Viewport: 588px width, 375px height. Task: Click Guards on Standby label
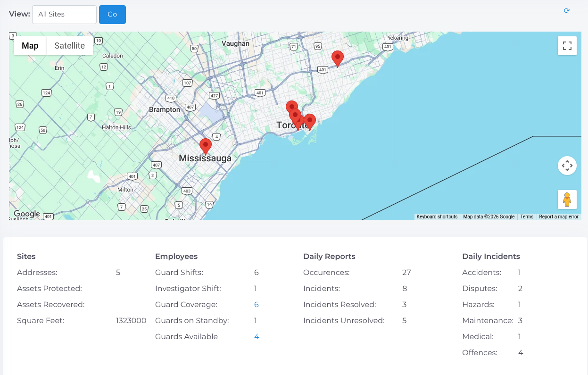tap(192, 321)
